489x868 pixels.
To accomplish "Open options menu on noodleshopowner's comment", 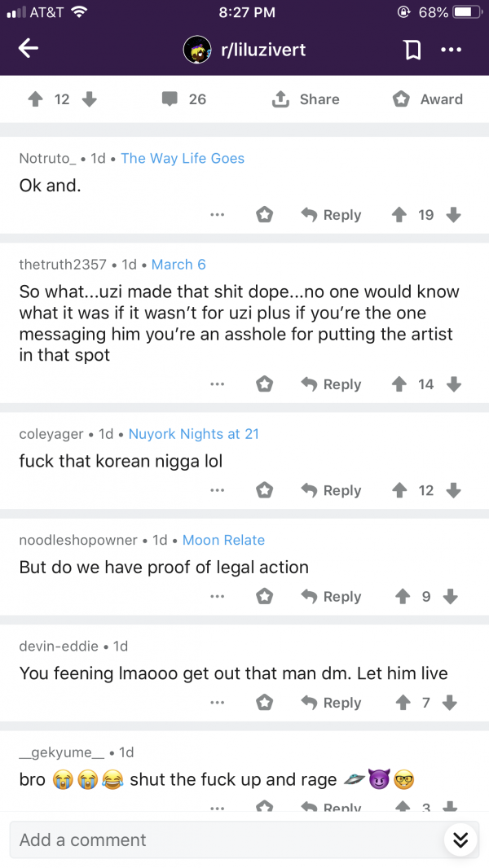I will 217,597.
